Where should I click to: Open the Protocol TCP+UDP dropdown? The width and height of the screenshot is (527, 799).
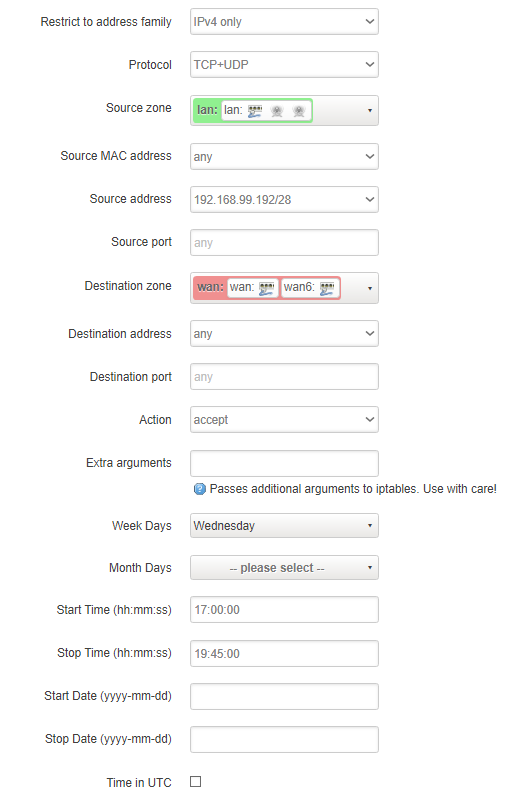tap(284, 64)
